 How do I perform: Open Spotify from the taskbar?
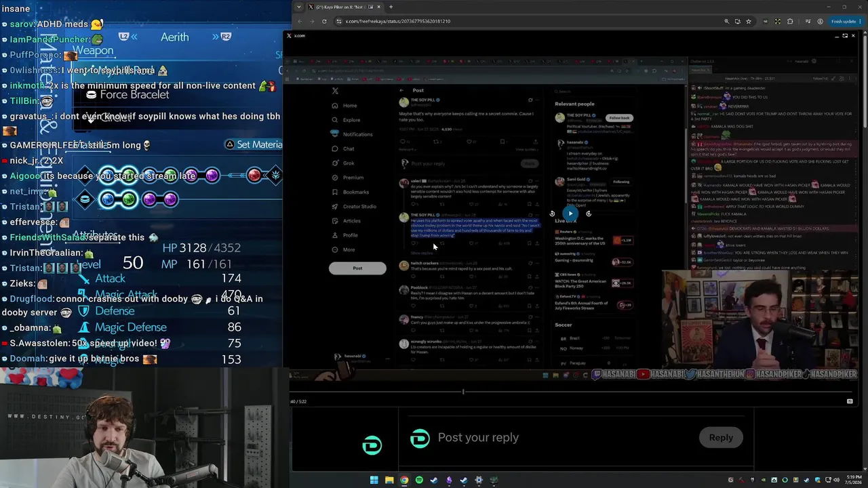[x=419, y=480]
